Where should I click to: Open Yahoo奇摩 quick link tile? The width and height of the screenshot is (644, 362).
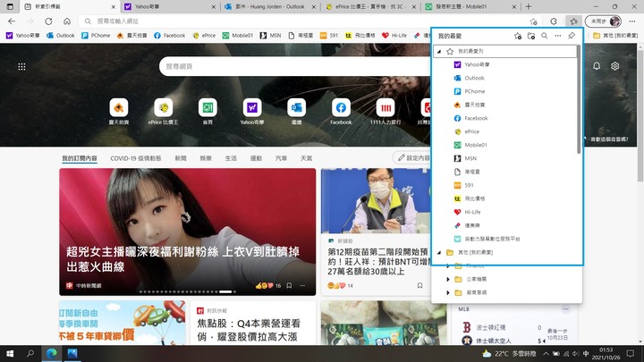pos(251,112)
